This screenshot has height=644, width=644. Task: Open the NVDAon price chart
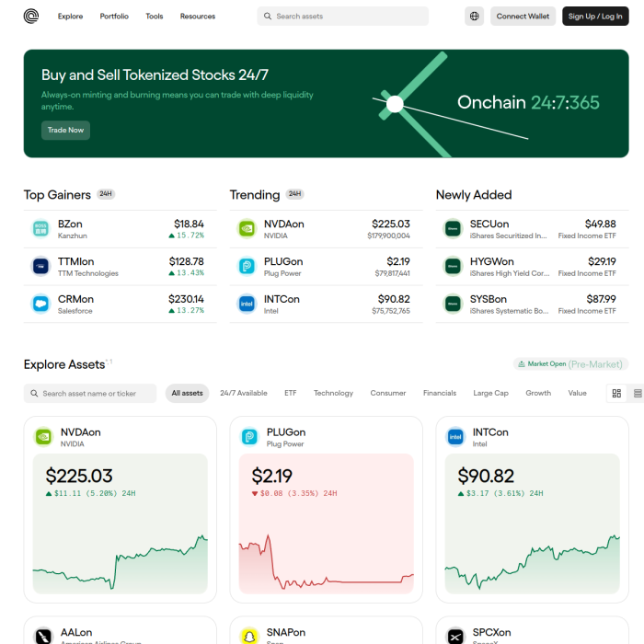pos(121,523)
